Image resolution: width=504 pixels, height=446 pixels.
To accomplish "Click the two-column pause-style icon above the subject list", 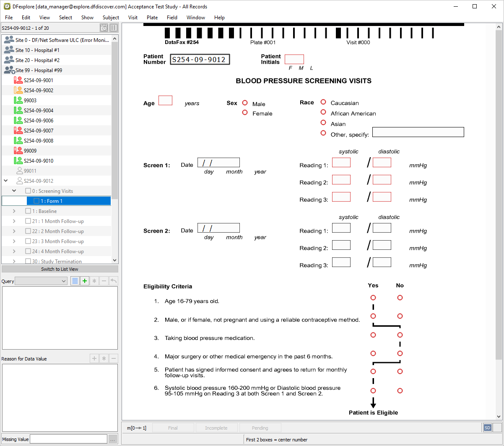I will pos(114,28).
